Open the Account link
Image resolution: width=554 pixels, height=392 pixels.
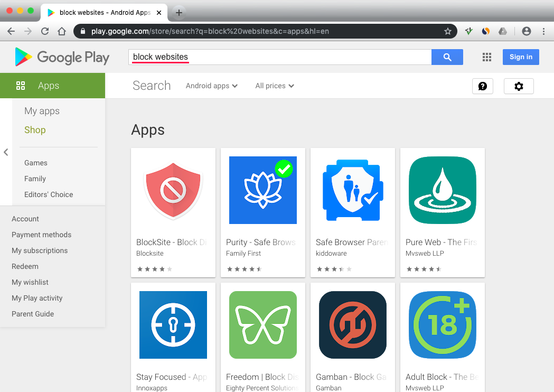(25, 219)
